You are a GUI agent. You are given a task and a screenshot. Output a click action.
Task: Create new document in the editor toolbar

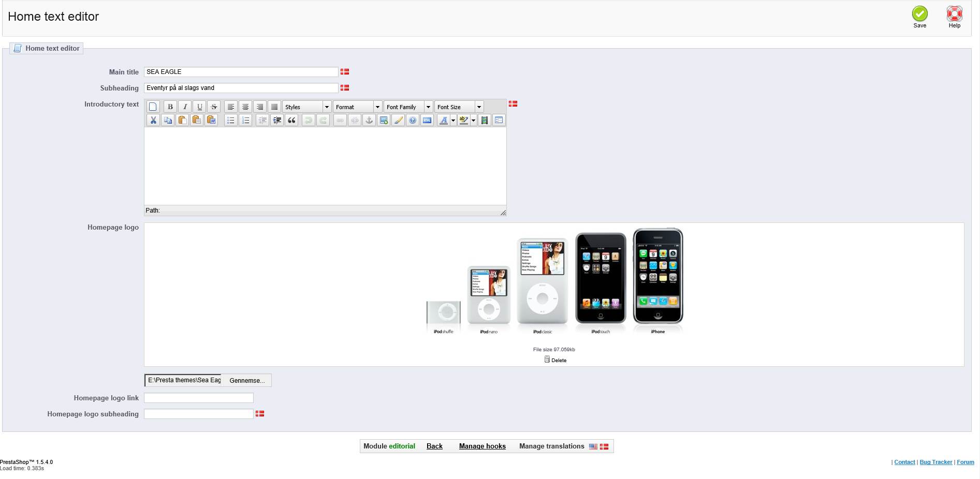(153, 107)
